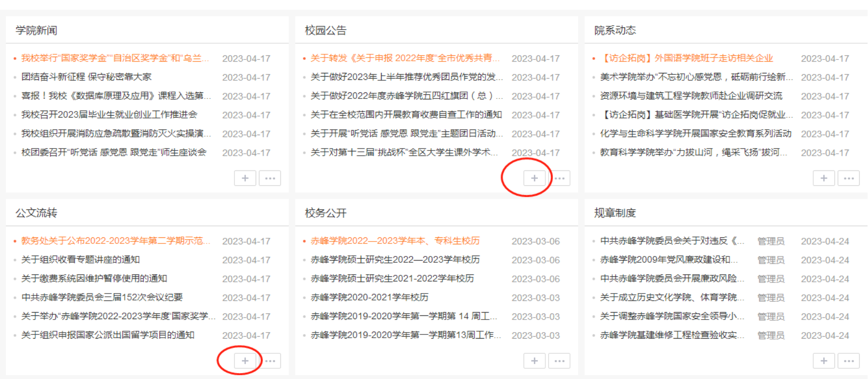
Task: Click the plus icon in 学院新闻 panel
Action: point(245,178)
